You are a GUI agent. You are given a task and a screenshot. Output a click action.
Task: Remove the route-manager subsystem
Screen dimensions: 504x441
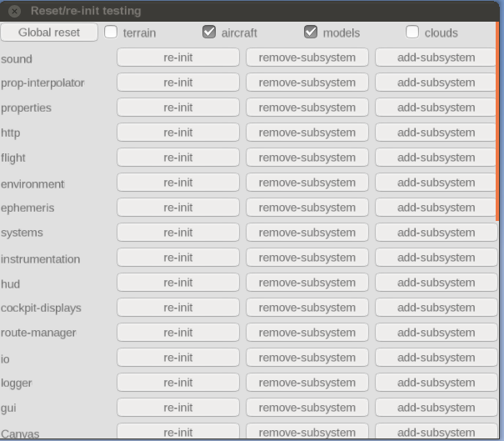(x=307, y=333)
